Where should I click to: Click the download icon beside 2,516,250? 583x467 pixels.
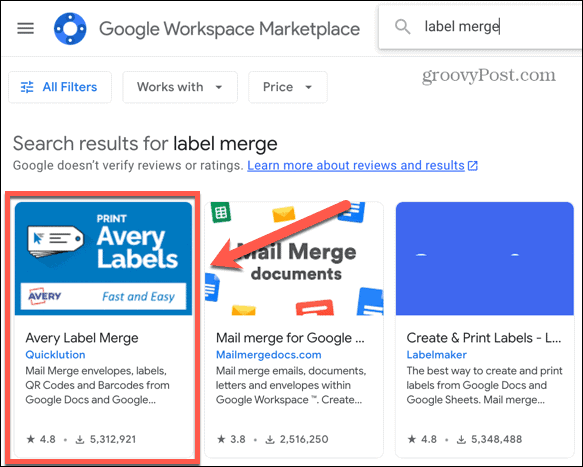coord(270,440)
